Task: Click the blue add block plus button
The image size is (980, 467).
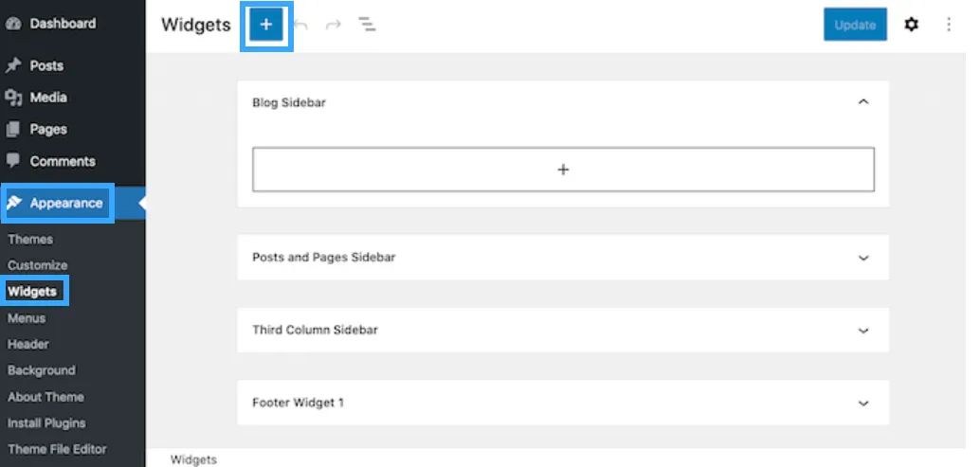Action: click(x=266, y=25)
